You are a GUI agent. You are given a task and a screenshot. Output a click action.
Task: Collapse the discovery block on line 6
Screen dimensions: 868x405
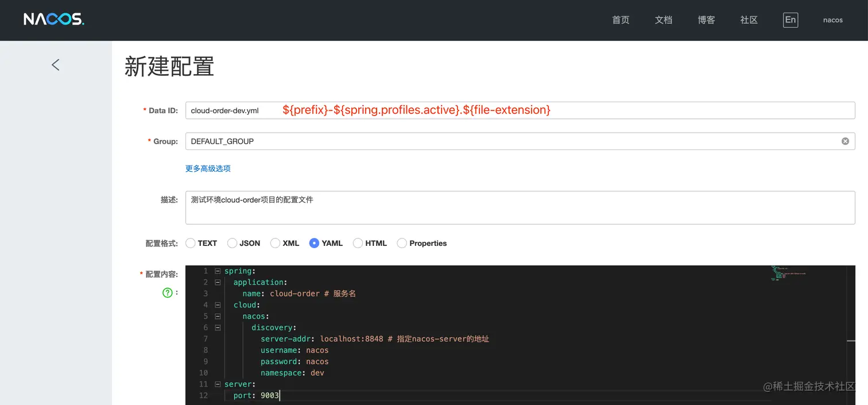(x=218, y=327)
